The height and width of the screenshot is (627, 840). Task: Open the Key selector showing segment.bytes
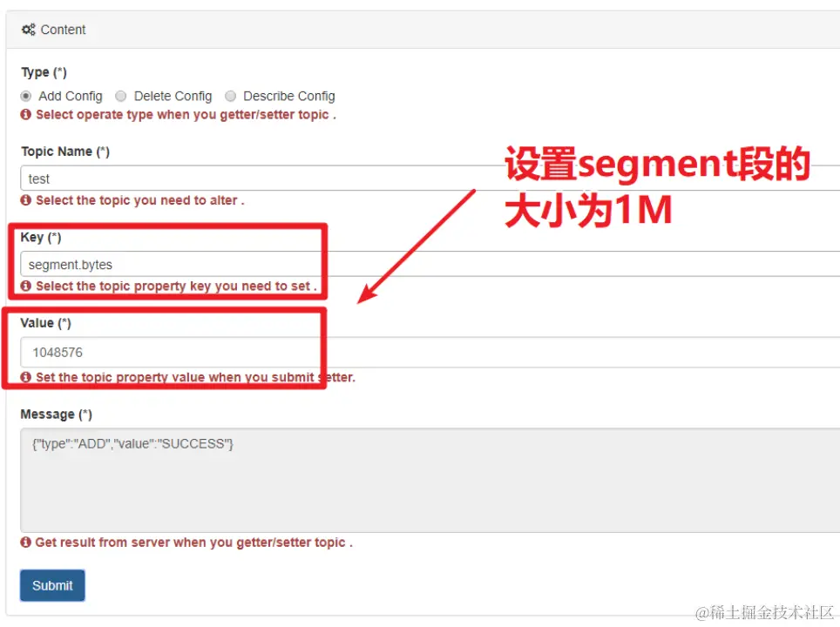tap(430, 264)
